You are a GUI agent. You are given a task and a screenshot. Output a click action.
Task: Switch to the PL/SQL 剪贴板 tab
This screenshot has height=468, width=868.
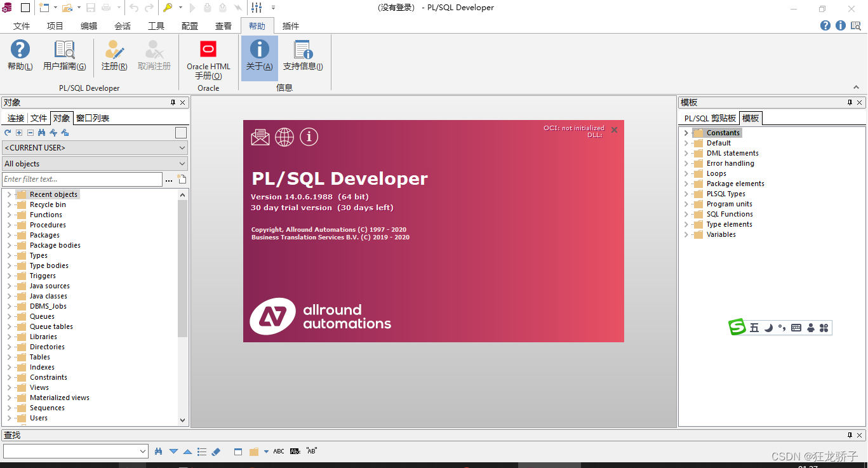710,118
